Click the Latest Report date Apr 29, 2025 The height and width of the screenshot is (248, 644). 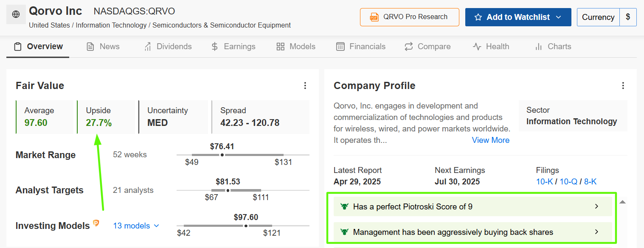357,181
